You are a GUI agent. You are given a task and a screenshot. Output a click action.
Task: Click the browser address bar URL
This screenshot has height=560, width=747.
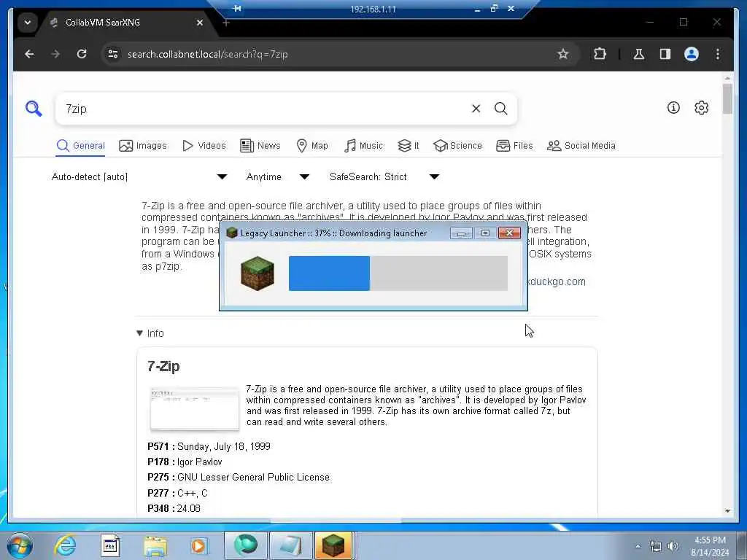pos(208,54)
